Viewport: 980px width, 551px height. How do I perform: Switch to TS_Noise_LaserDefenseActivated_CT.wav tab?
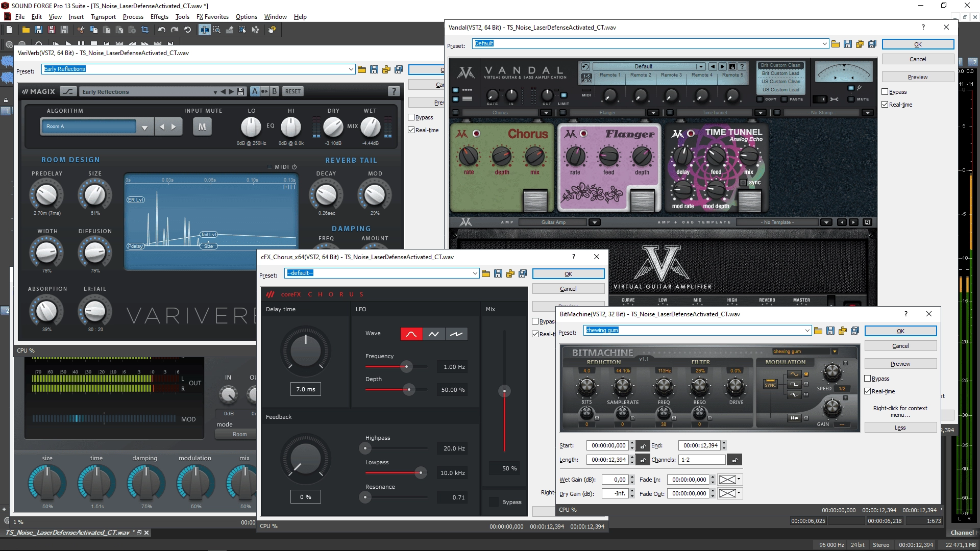[68, 533]
